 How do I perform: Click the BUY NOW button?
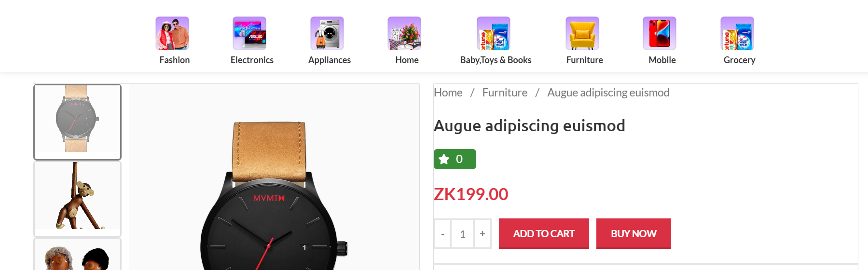coord(634,233)
